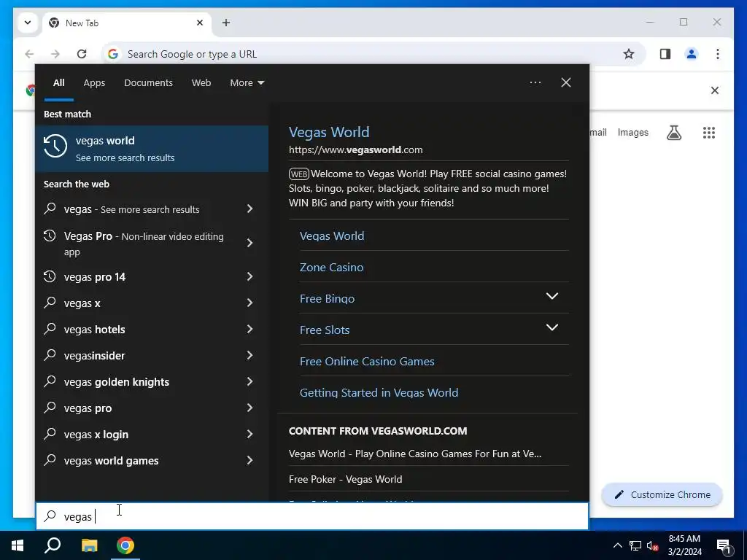Click the Customize Chrome button

click(x=662, y=495)
